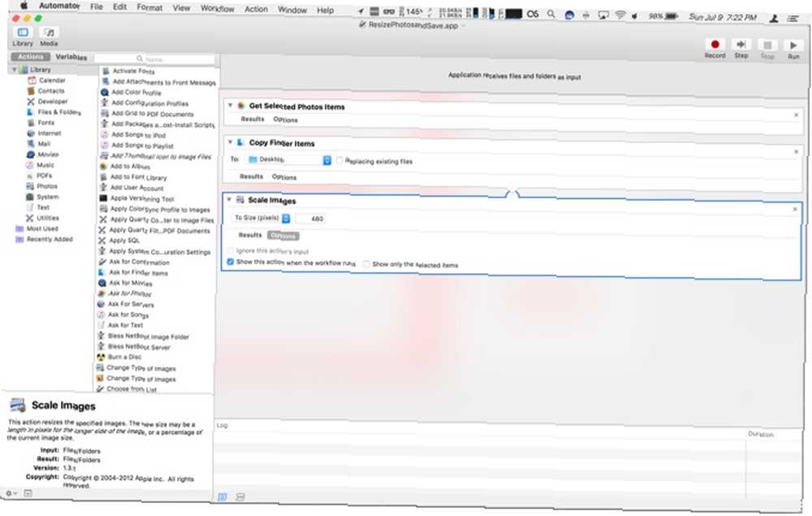This screenshot has height=516, width=812.
Task: Open the Workflow menu
Action: click(217, 8)
